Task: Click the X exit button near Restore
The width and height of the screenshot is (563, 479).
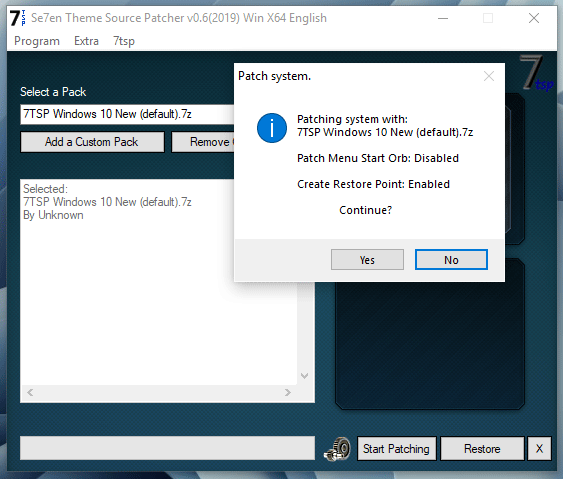Action: click(539, 448)
